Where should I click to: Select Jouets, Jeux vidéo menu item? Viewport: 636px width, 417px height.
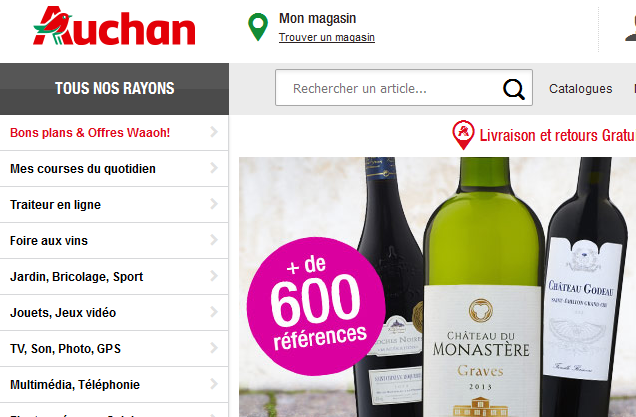click(x=114, y=313)
